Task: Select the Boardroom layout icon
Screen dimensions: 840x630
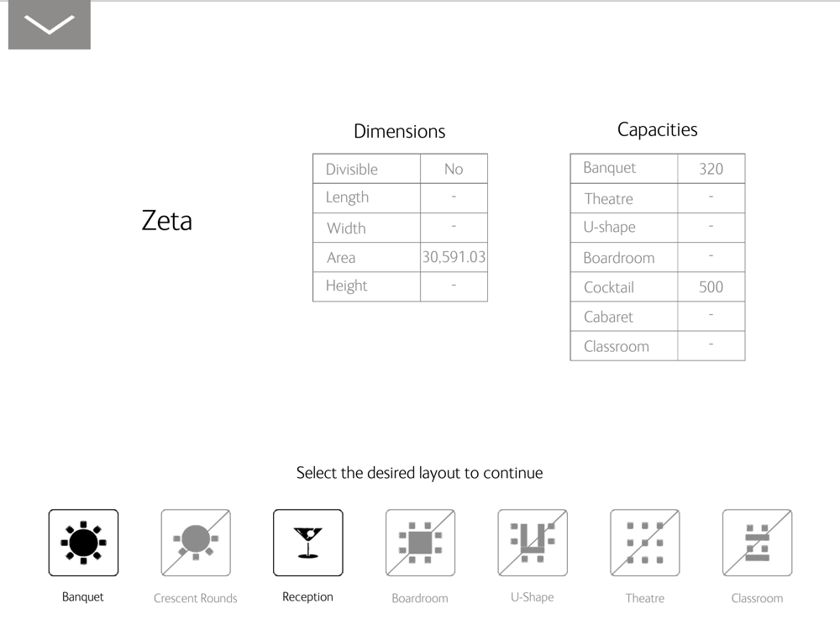Action: pos(420,543)
